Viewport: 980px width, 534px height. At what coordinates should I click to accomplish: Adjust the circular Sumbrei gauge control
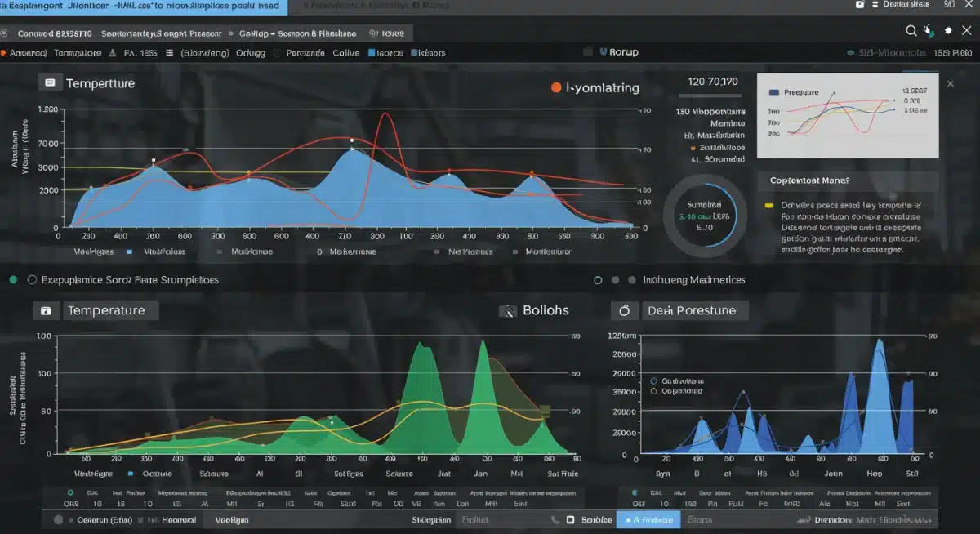pos(703,215)
